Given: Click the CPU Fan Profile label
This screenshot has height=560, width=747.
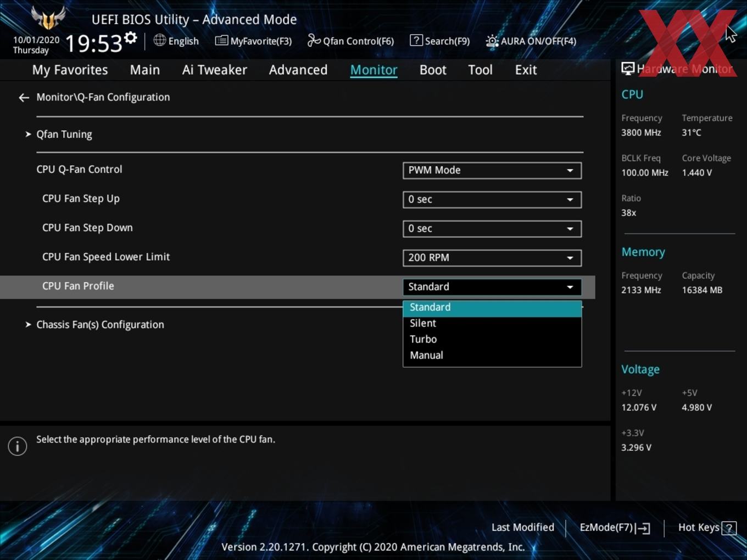Looking at the screenshot, I should point(78,286).
